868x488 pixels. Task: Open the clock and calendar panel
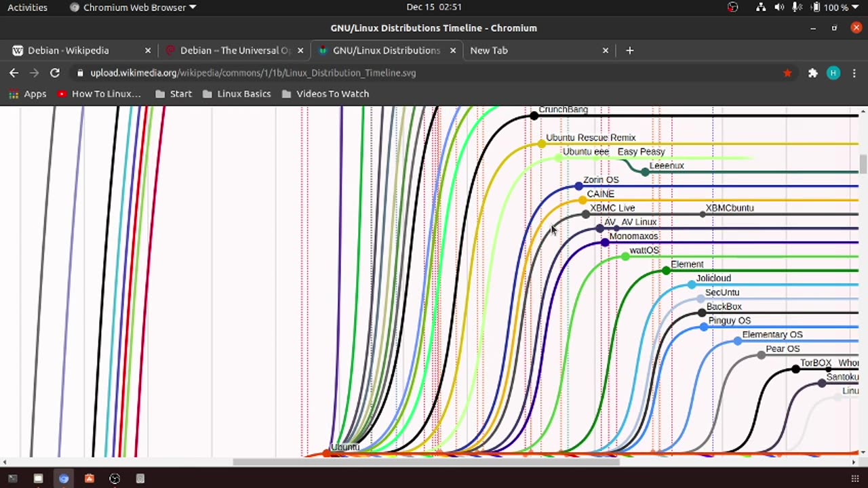pos(434,7)
